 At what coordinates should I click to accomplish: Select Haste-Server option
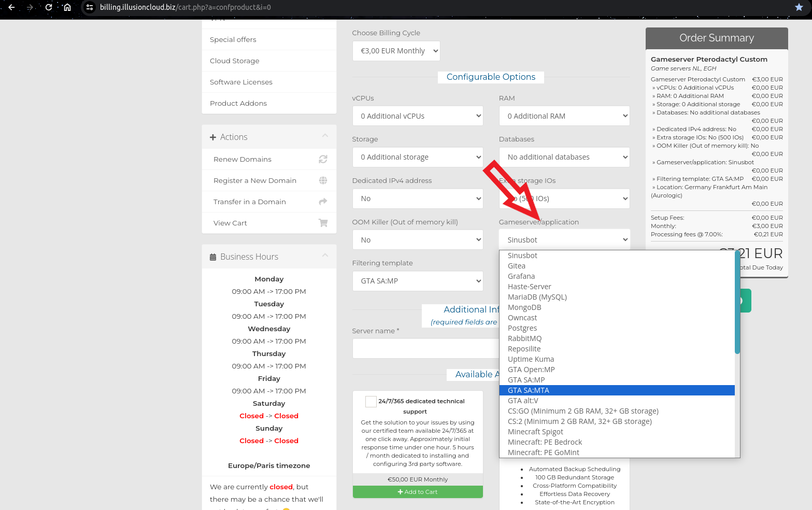point(617,287)
